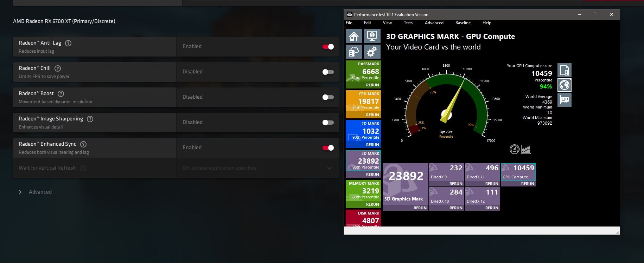The height and width of the screenshot is (263, 644).
Task: Click the help icon beside Radeon Anti-Lag
Action: click(x=69, y=43)
